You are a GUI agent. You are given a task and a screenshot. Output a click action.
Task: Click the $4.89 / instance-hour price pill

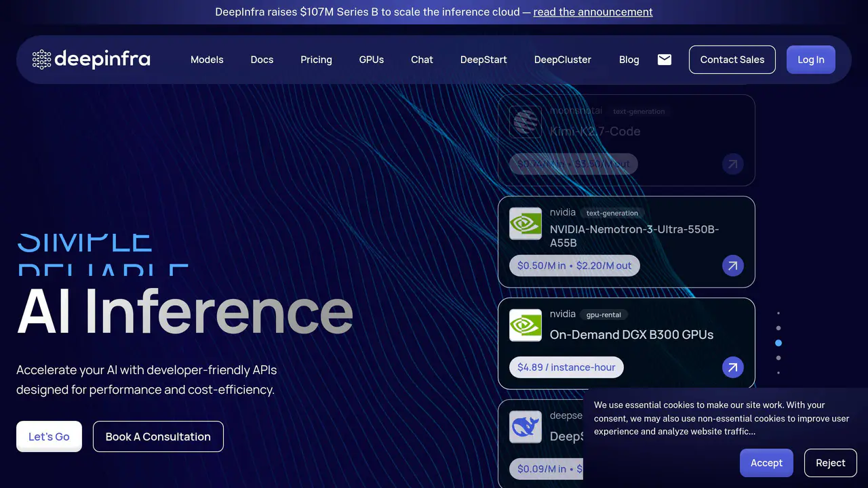566,367
